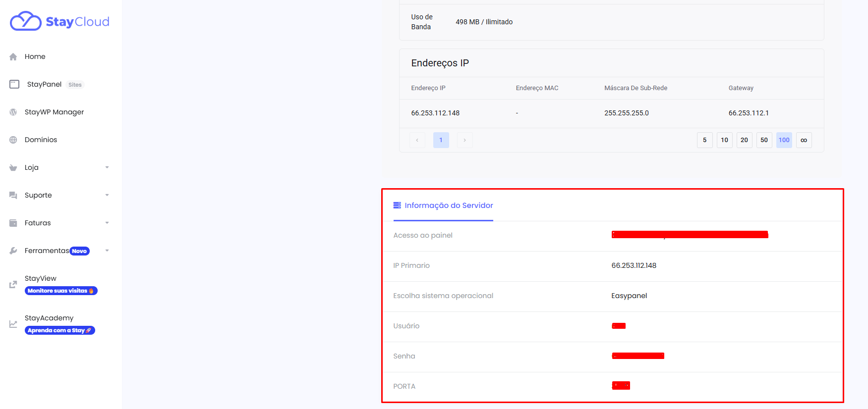868x409 pixels.
Task: Show 100 rows per page
Action: (784, 140)
